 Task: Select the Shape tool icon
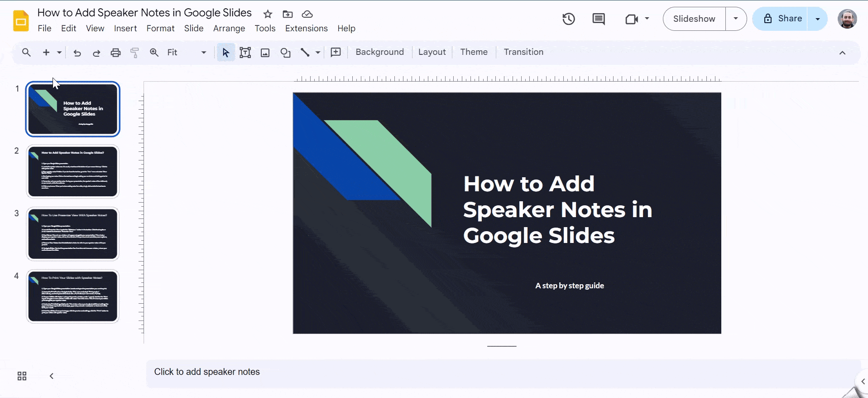click(285, 53)
